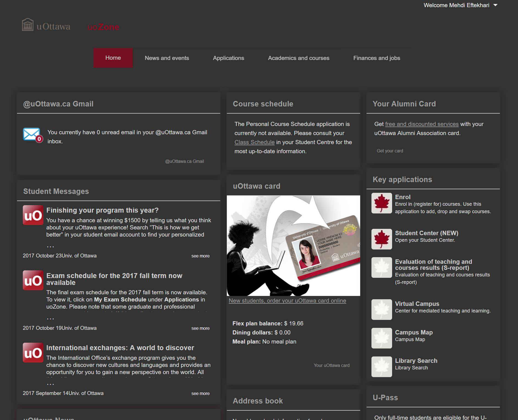Viewport: 518px width, 420px height.
Task: Open Student Center (NEW) title
Action: pyautogui.click(x=426, y=233)
